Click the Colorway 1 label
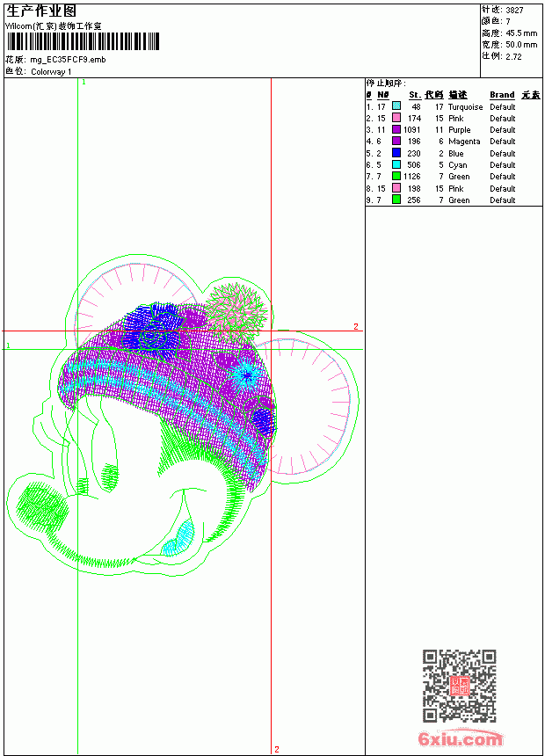Viewport: 545px width, 756px height. tap(51, 72)
